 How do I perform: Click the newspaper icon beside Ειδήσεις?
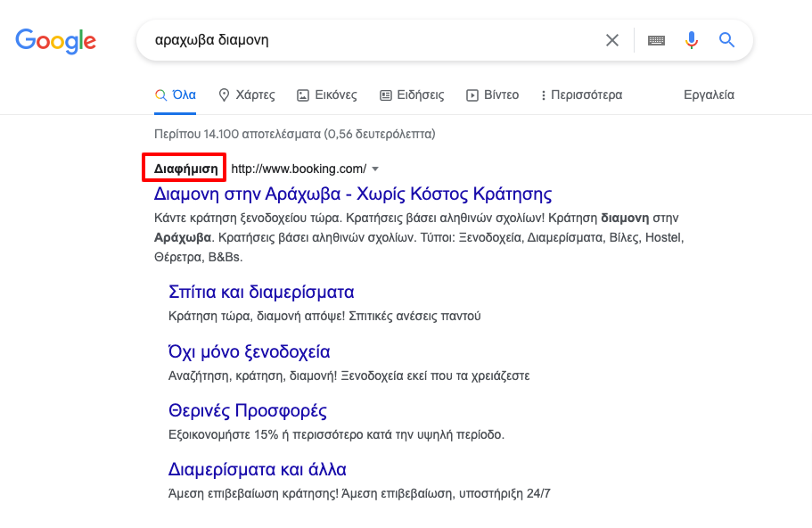(x=385, y=95)
